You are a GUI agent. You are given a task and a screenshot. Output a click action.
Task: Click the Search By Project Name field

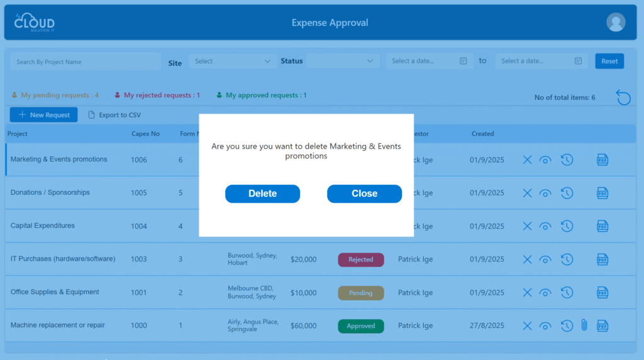pos(85,62)
